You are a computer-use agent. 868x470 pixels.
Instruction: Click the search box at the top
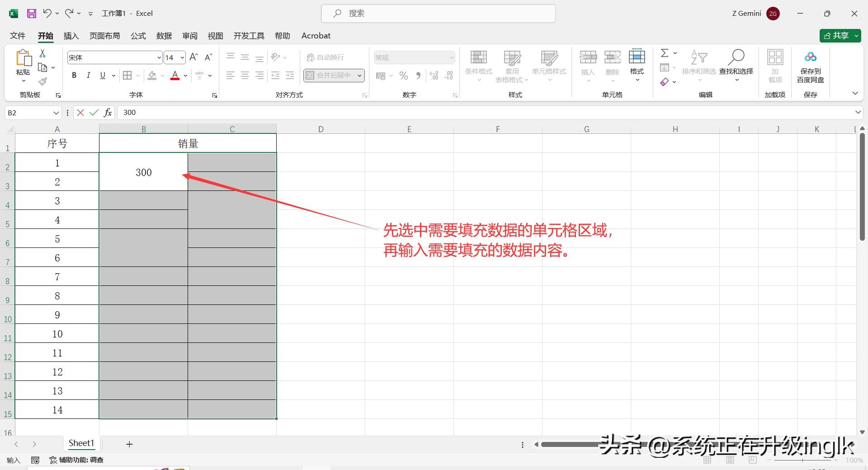(438, 14)
